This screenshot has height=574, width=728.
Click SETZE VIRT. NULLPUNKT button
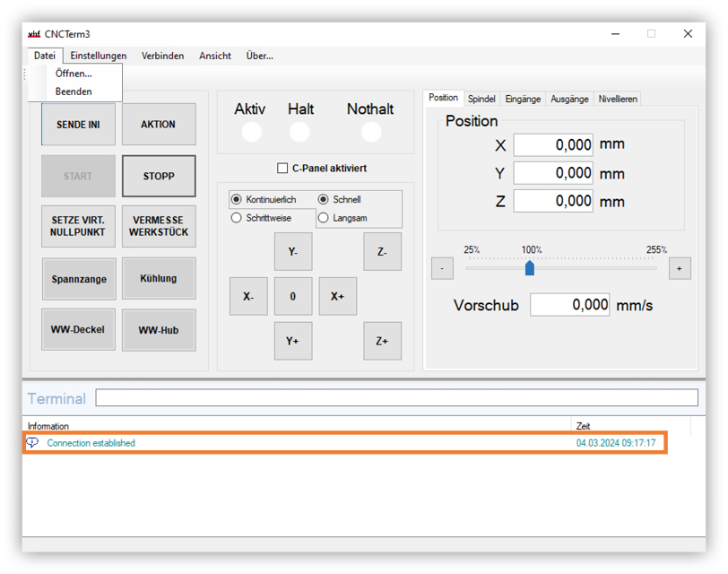pos(79,226)
